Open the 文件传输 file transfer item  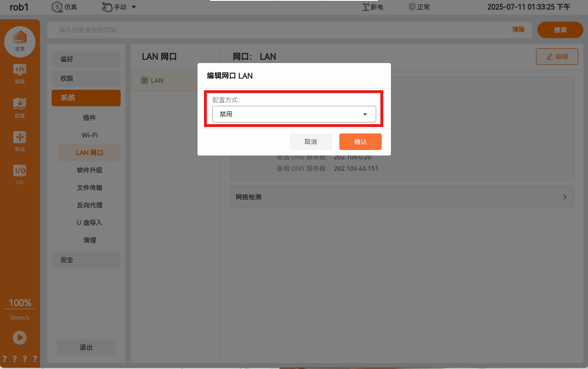[89, 188]
